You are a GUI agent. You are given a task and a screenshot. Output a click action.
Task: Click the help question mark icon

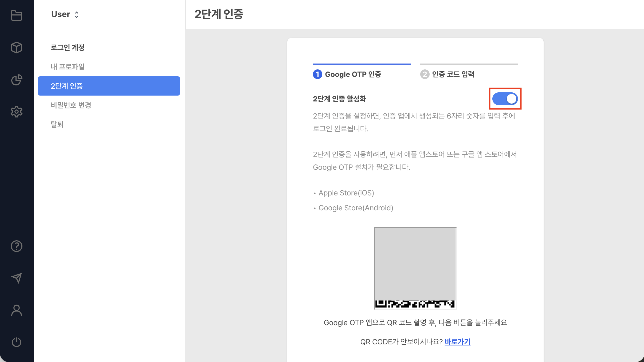click(17, 246)
